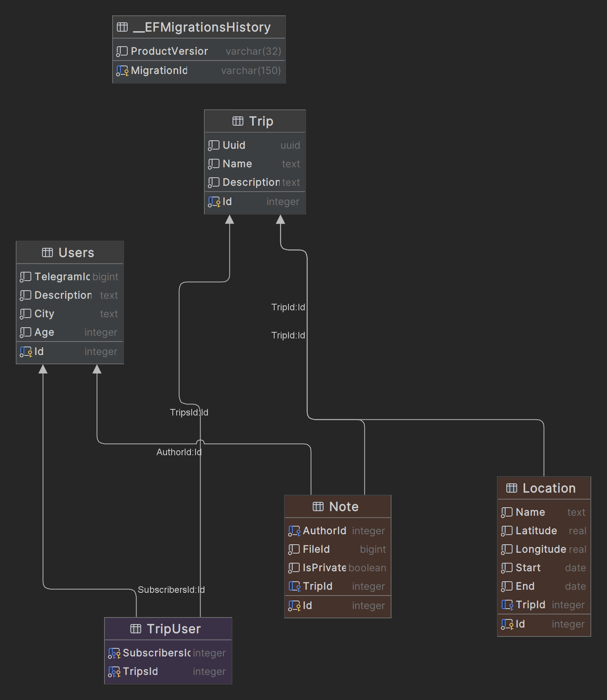This screenshot has width=607, height=700.
Task: Click the lower TripId:Id relationship label
Action: 288,335
